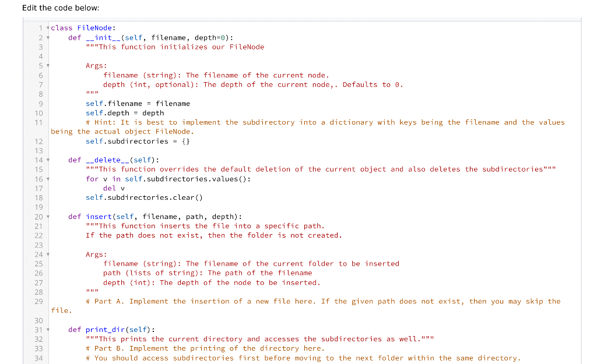Viewport: 597px width, 364px height.
Task: Select line number 34 in the gutter
Action: 38,358
